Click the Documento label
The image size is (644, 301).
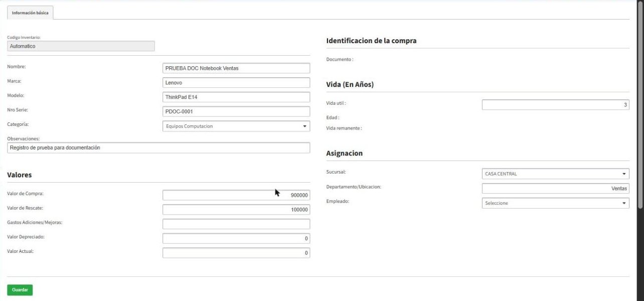click(x=340, y=59)
